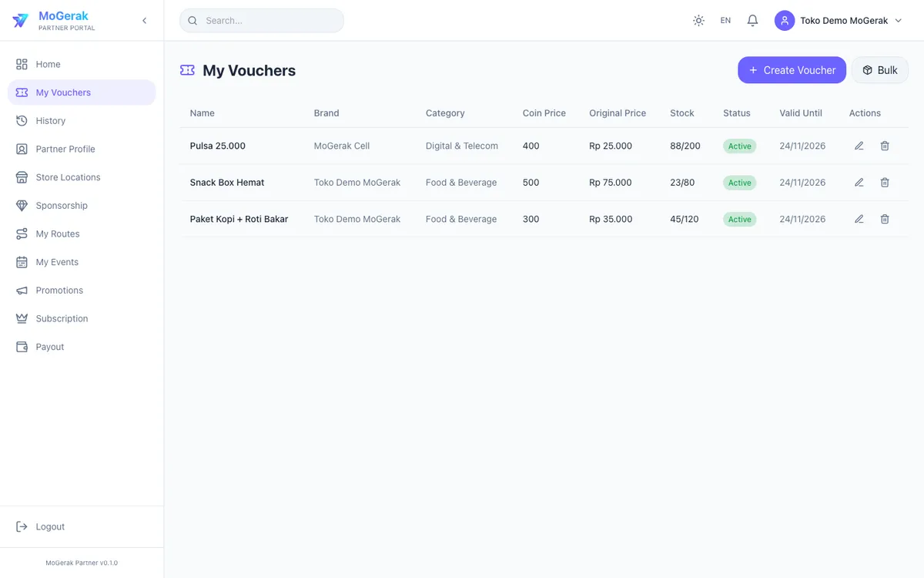Delete the Snack Box Hemat voucher
Image resolution: width=924 pixels, height=578 pixels.
pyautogui.click(x=885, y=183)
